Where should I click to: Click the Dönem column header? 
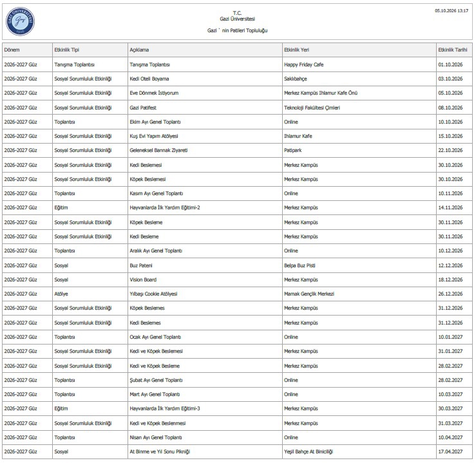click(27, 50)
